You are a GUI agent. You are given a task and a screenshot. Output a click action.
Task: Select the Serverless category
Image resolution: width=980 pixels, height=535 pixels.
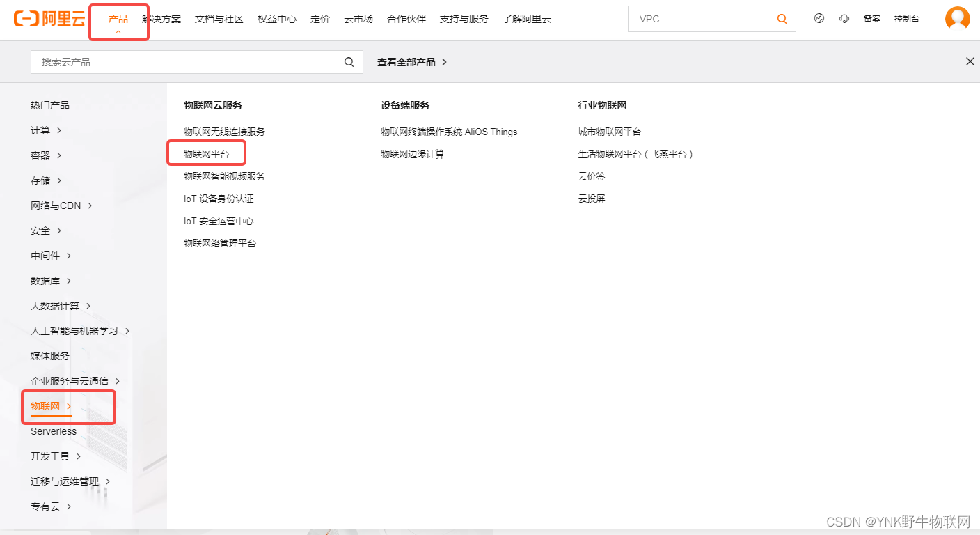(54, 431)
